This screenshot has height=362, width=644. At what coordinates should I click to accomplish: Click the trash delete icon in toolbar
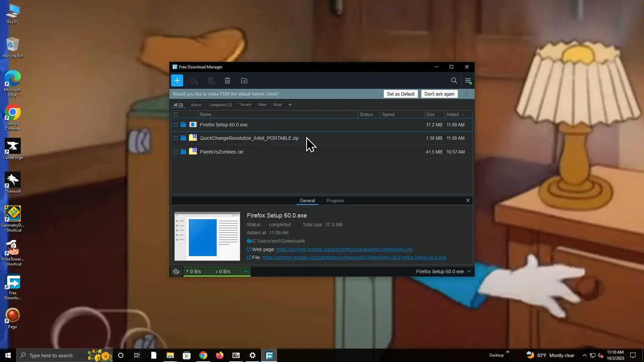[227, 80]
